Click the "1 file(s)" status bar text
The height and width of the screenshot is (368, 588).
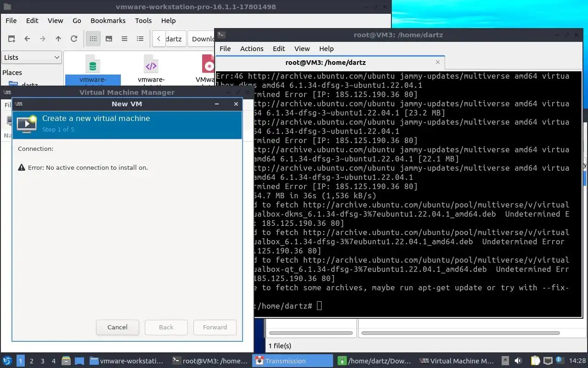[x=280, y=345]
